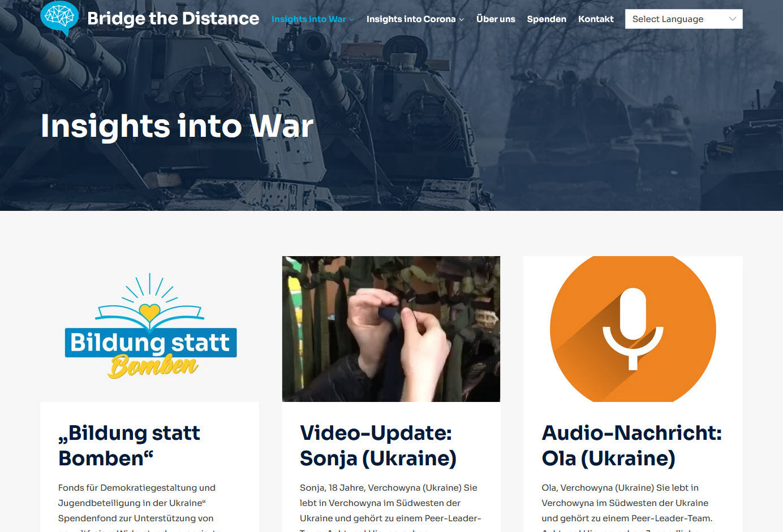Open the Insights into Corona menu
This screenshot has height=532, width=783.
411,19
